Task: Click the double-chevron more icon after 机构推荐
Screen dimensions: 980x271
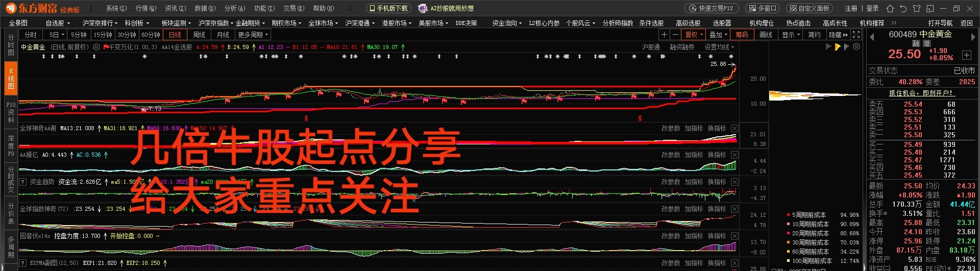Action: 894,23
